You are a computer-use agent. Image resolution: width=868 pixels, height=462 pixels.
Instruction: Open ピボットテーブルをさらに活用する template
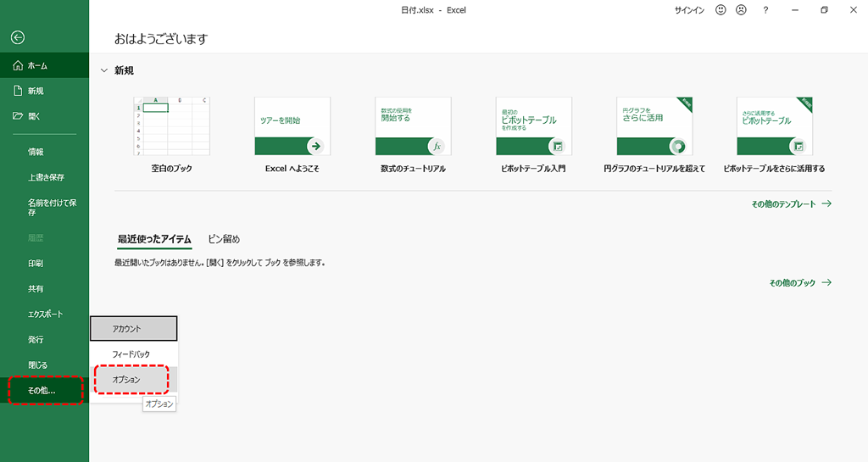(x=775, y=126)
